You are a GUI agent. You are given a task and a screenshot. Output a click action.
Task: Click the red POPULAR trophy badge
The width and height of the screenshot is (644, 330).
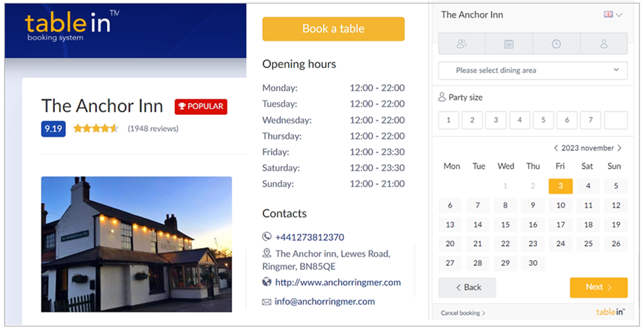click(x=201, y=106)
